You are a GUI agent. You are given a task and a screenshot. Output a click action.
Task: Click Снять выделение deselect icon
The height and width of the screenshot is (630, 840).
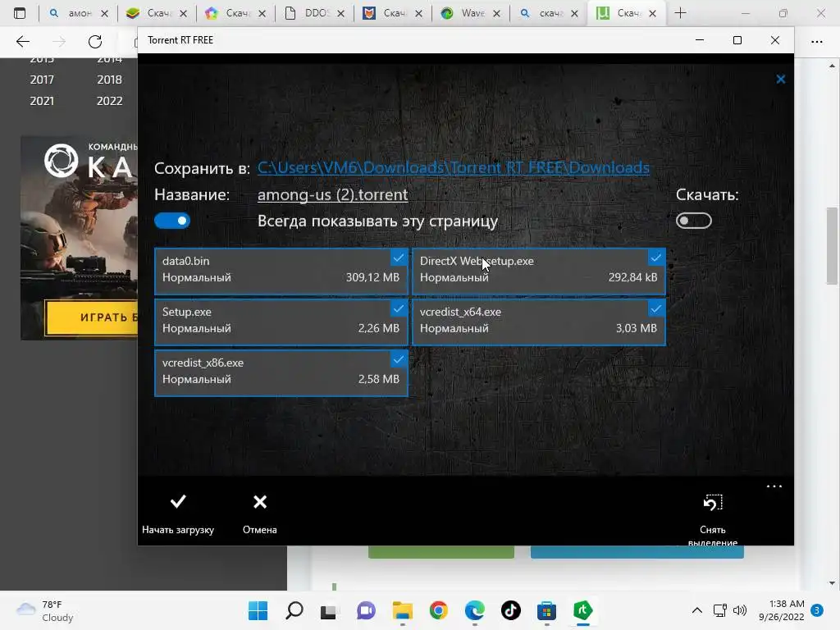(x=713, y=503)
